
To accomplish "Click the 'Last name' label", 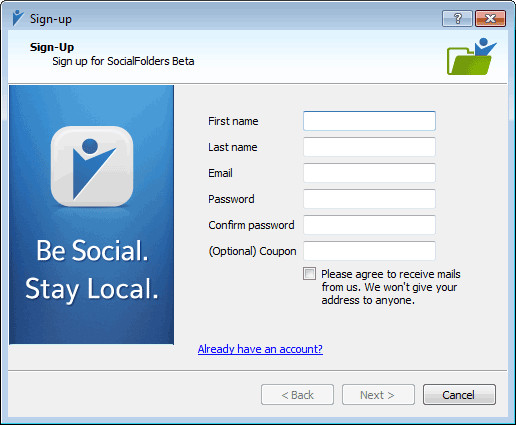I will (233, 147).
